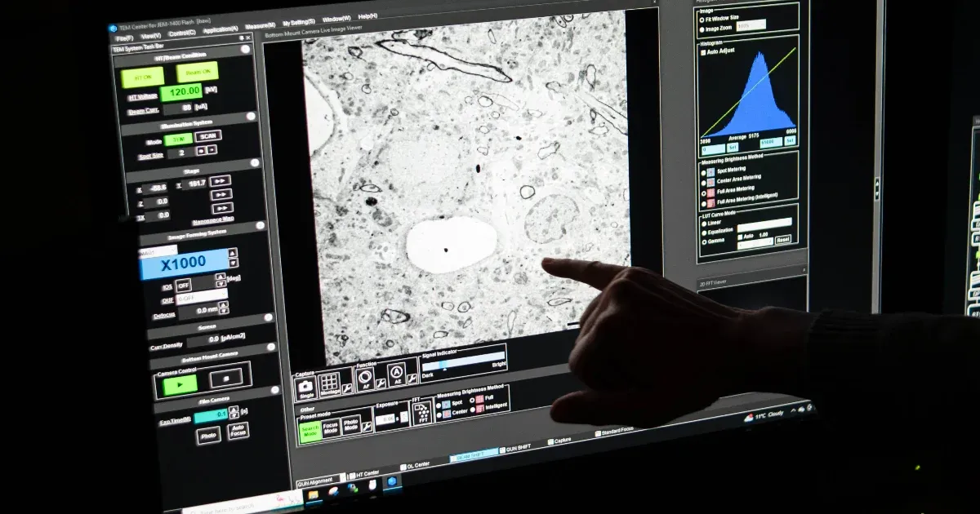
Task: Collapse the Image Forming System section
Action: point(261,226)
